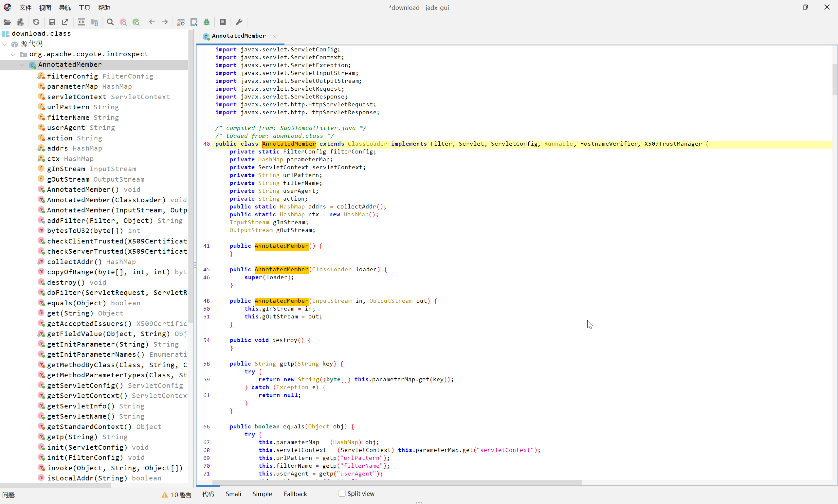Click the tree panel horizontal scrollbar thumb
The width and height of the screenshot is (838, 504).
(x=56, y=485)
